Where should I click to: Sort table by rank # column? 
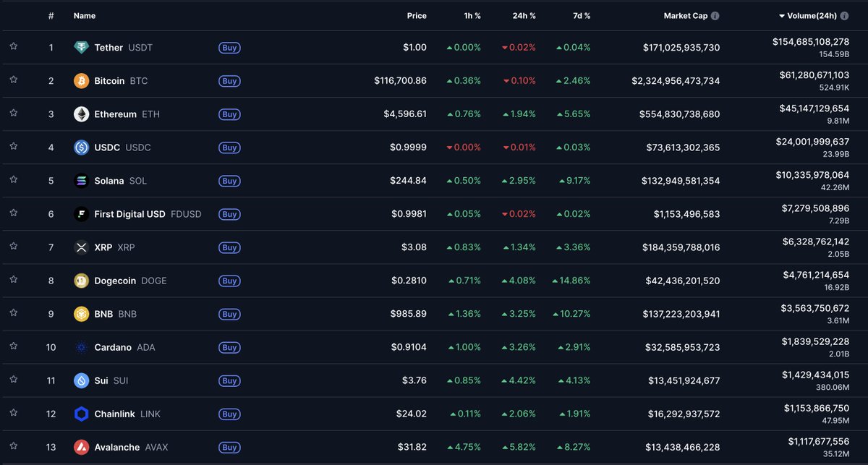(x=51, y=16)
